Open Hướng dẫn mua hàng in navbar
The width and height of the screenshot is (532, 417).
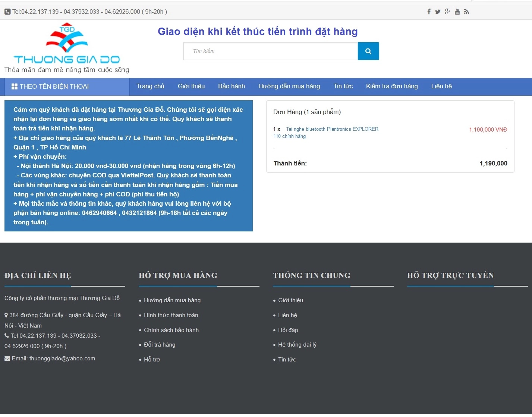click(x=289, y=86)
